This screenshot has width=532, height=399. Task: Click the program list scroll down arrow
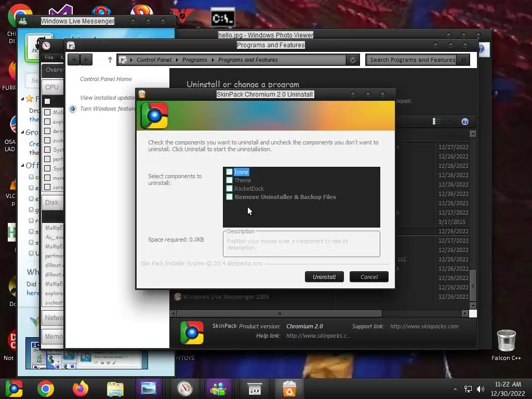click(x=473, y=305)
